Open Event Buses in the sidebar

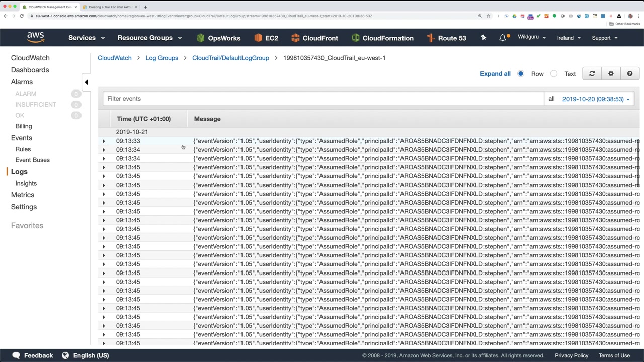(33, 160)
